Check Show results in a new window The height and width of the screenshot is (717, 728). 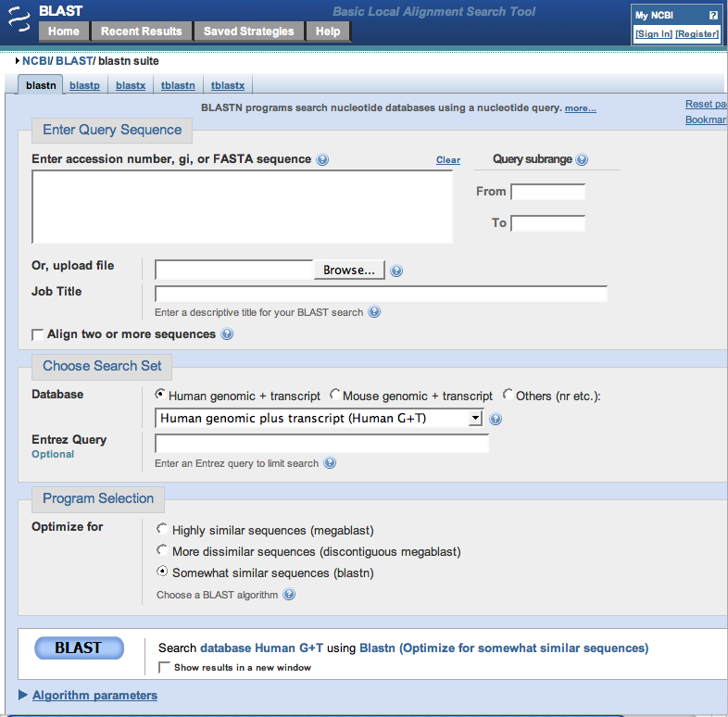164,667
